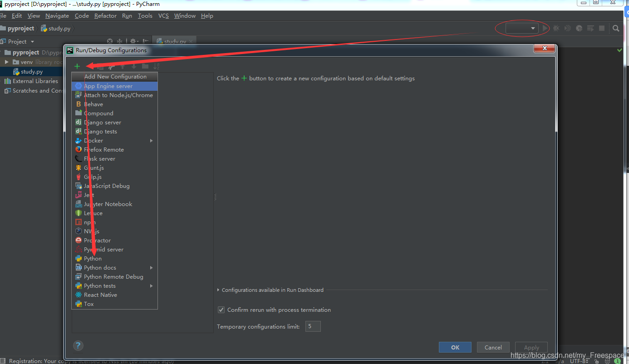This screenshot has height=364, width=629.
Task: Select Scratches and Consoles tree item
Action: pyautogui.click(x=34, y=90)
